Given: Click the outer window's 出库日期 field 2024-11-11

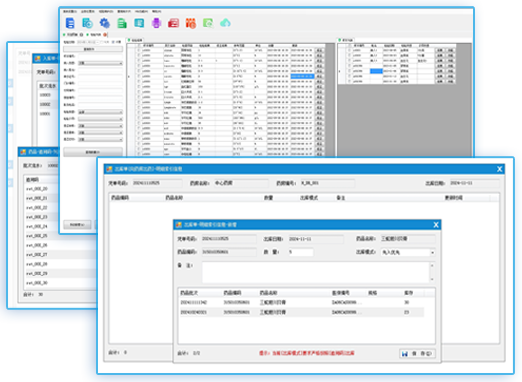Looking at the screenshot, I should coord(474,183).
